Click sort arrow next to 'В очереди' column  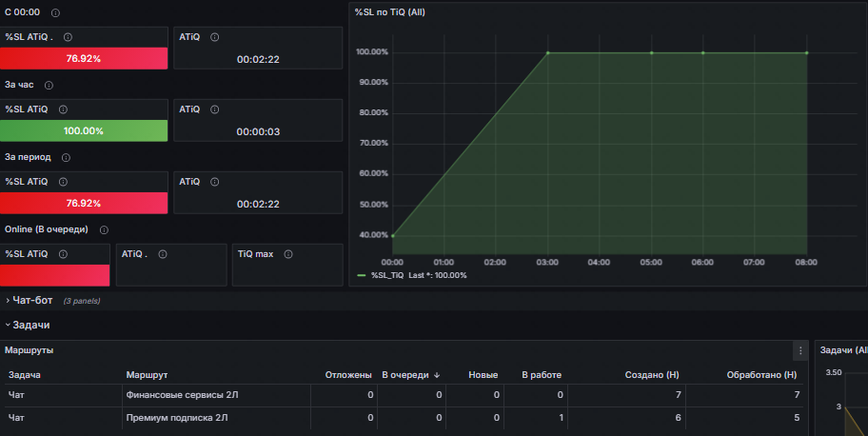click(437, 375)
